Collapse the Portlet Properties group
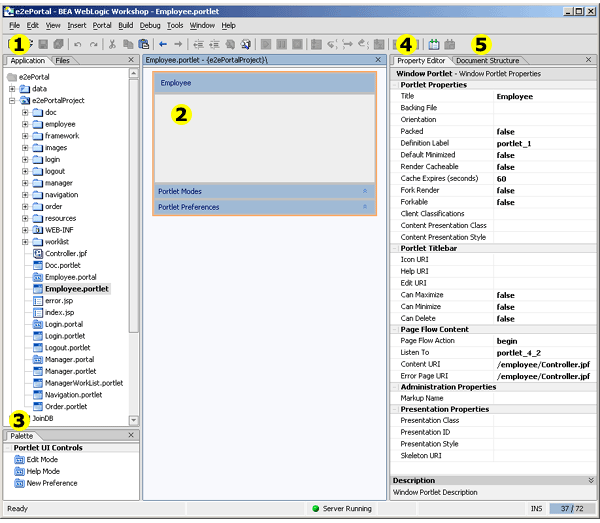Image resolution: width=600 pixels, height=523 pixels. 395,85
